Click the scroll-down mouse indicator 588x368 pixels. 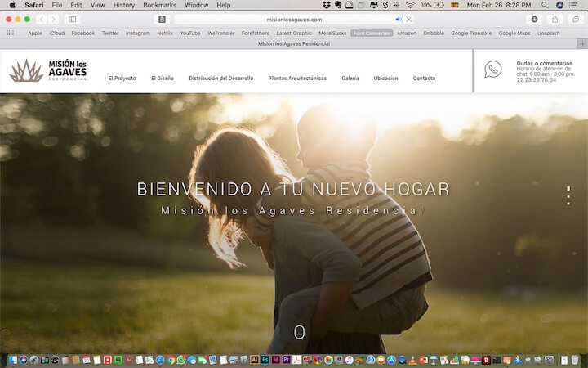click(300, 331)
